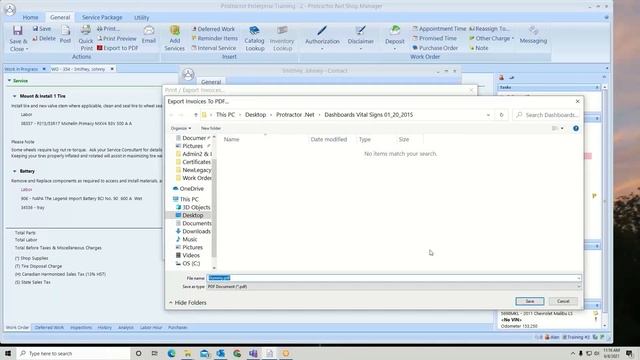Switch to the Service Package tab
The height and width of the screenshot is (360, 640).
click(x=102, y=18)
